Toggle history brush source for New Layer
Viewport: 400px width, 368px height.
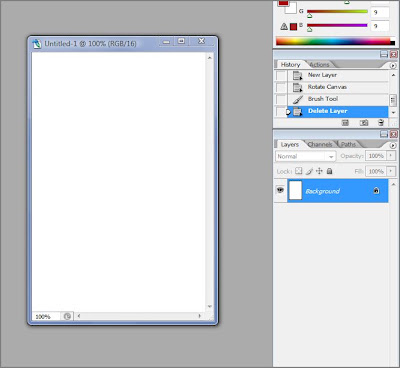point(281,75)
